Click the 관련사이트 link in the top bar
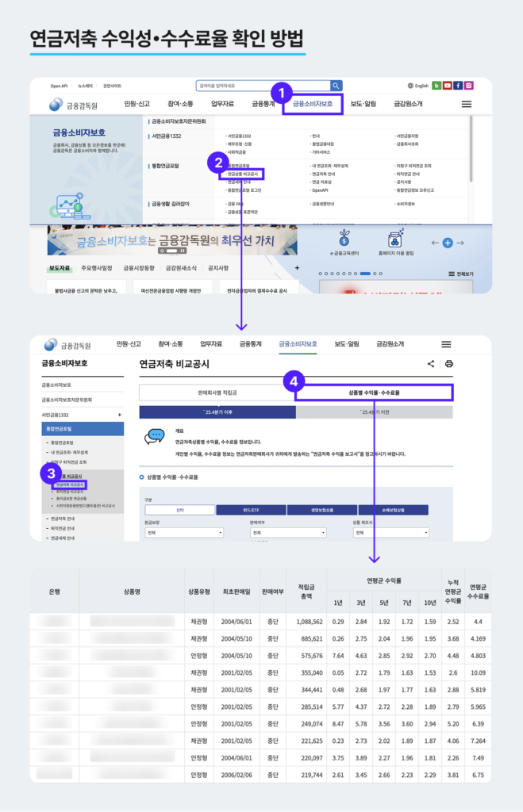Viewport: 523px width, 812px height. [x=112, y=86]
